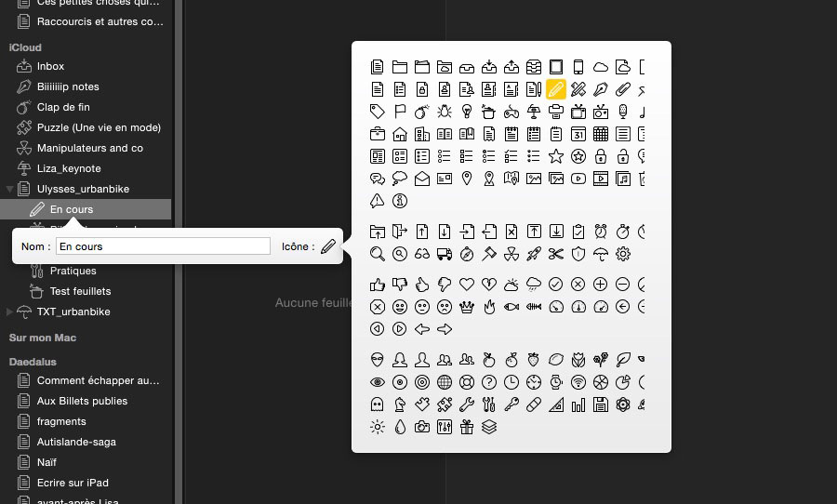The width and height of the screenshot is (837, 504).
Task: Select the heart icon
Action: (466, 284)
